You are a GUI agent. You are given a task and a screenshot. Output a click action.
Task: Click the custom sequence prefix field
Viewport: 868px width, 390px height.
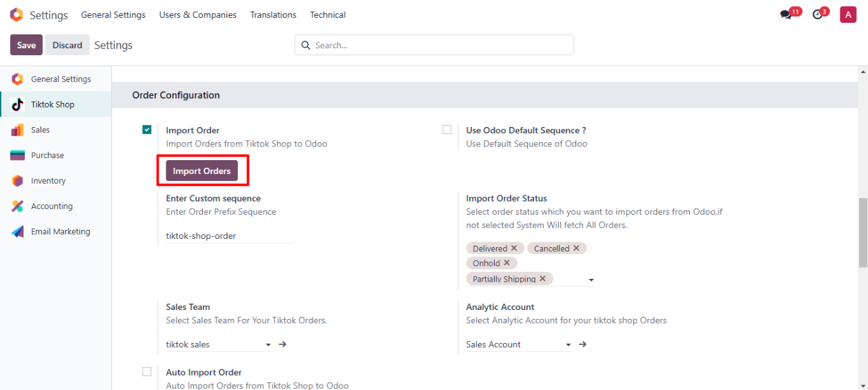(x=229, y=236)
